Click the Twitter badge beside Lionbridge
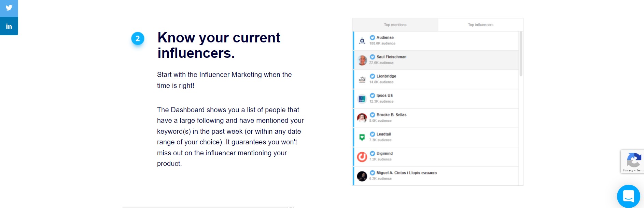Screen dimensions: 644x208 tap(372, 76)
